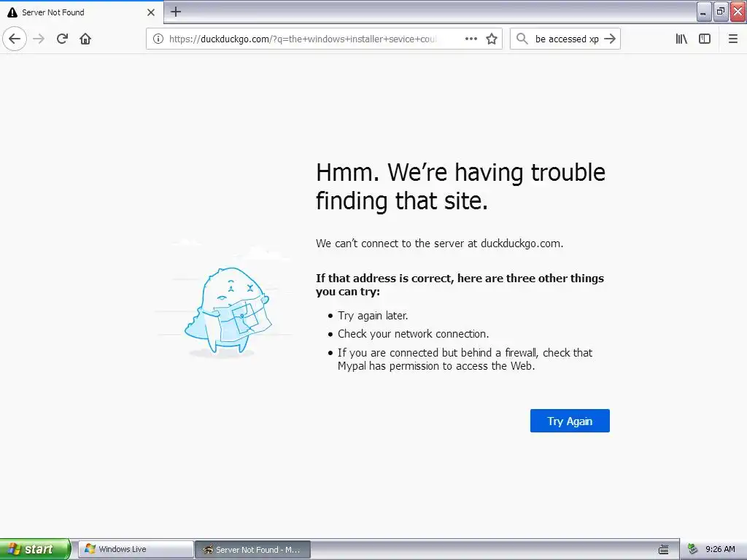Submit search with the arrow button
The width and height of the screenshot is (747, 560).
click(x=610, y=39)
